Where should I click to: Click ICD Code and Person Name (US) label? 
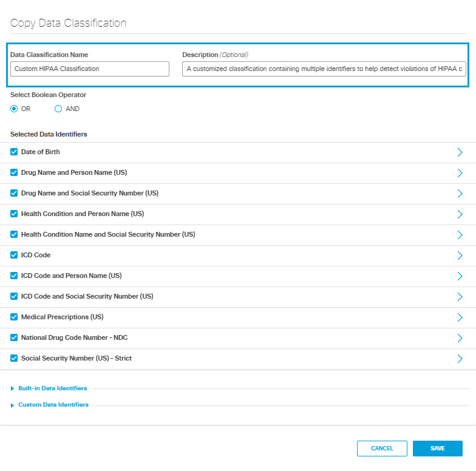click(72, 276)
